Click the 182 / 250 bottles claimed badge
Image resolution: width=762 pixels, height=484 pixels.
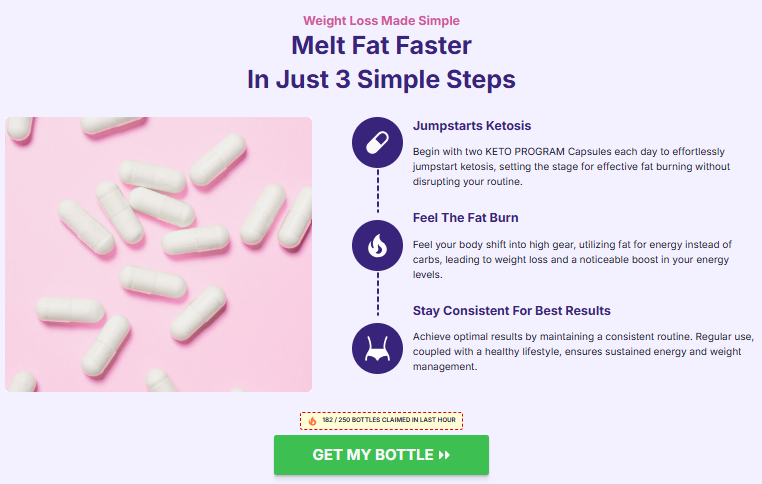(381, 421)
